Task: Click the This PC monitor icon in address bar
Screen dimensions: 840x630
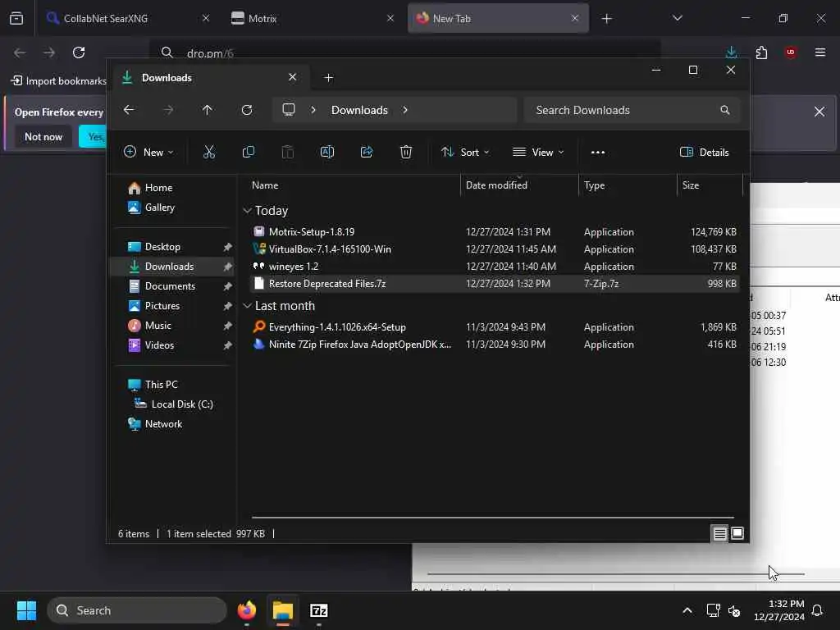Action: (289, 110)
